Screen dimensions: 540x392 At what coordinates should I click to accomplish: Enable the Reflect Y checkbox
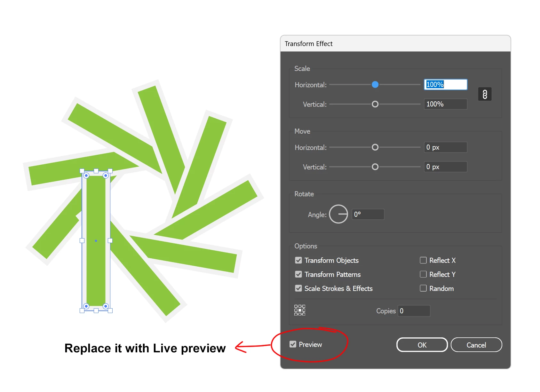point(423,274)
